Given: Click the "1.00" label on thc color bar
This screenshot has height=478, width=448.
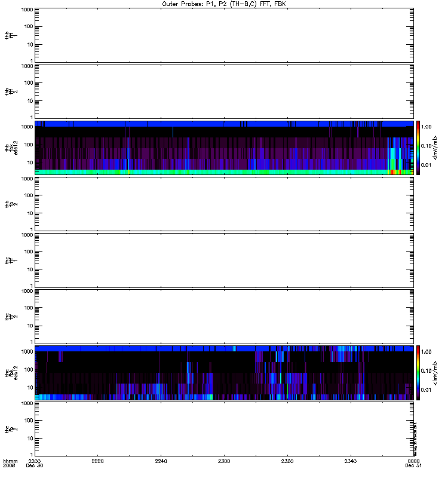Looking at the screenshot, I should tap(426, 352).
